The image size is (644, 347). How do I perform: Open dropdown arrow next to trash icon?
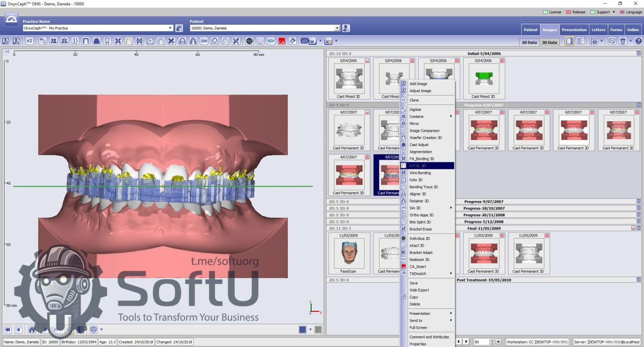click(x=631, y=42)
